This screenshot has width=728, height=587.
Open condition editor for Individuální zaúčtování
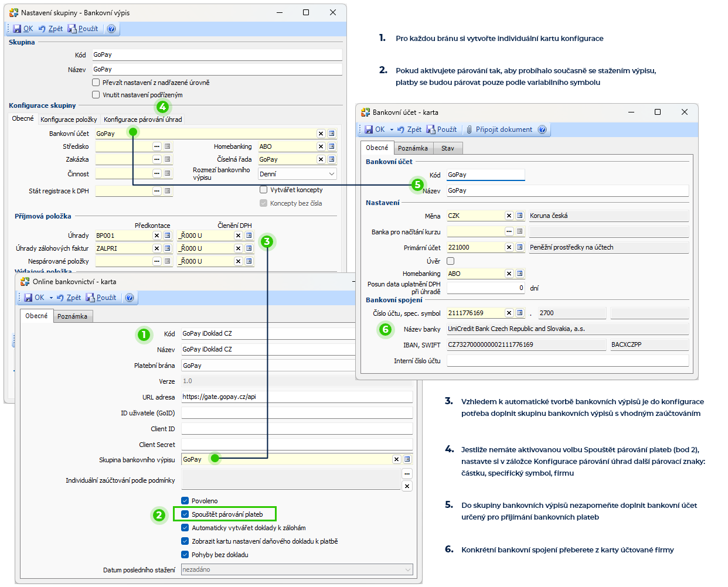[x=407, y=473]
